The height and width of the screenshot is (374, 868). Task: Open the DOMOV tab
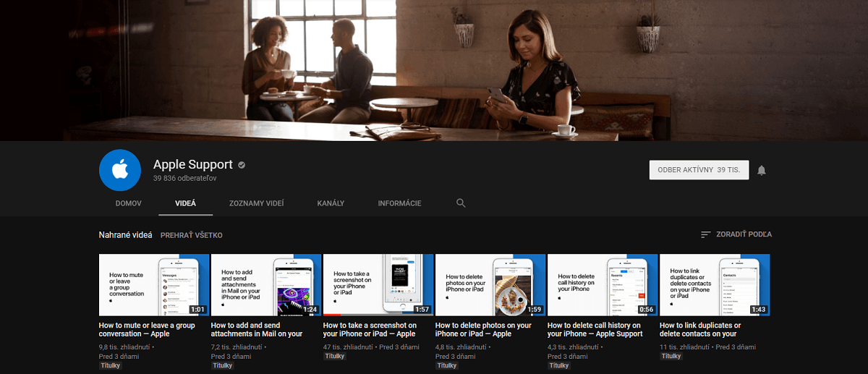click(128, 203)
